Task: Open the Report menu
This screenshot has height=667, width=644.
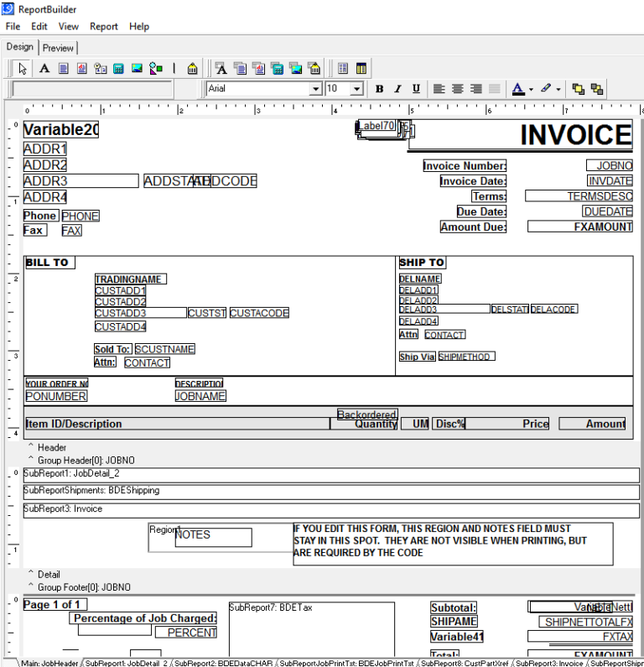Action: 104,26
